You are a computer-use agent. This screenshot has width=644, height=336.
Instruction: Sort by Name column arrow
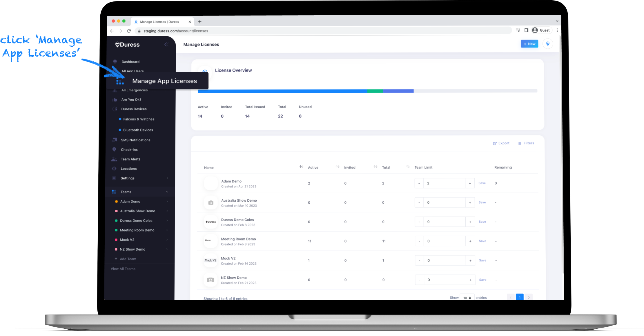pyautogui.click(x=301, y=167)
